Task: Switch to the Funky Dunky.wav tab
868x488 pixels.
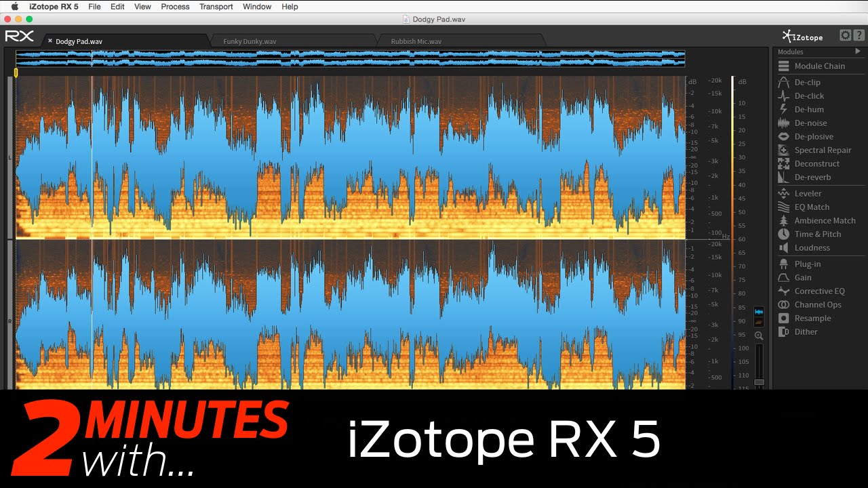Action: click(x=292, y=41)
